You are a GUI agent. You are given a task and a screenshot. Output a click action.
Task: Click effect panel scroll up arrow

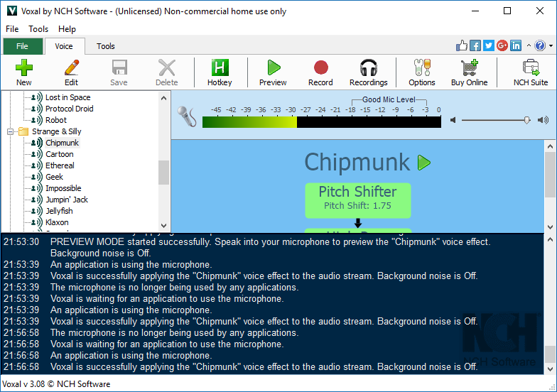pyautogui.click(x=550, y=146)
